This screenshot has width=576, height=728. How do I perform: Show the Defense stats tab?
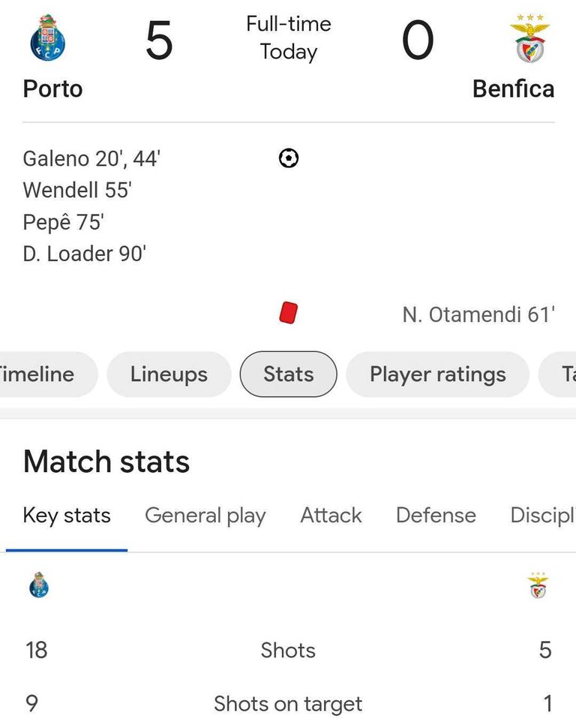tap(436, 516)
